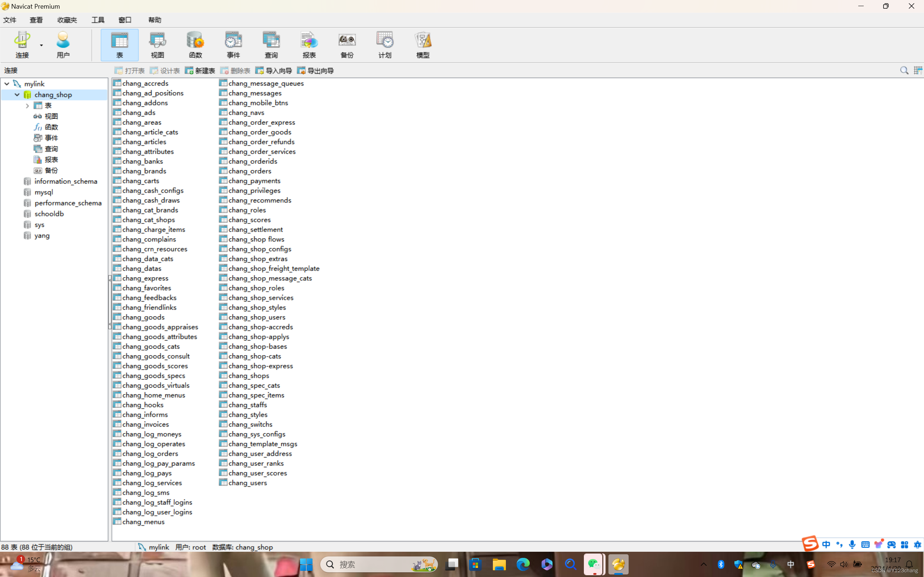Open Microsoft Edge from the taskbar
Viewport: 924px width, 577px height.
click(523, 564)
